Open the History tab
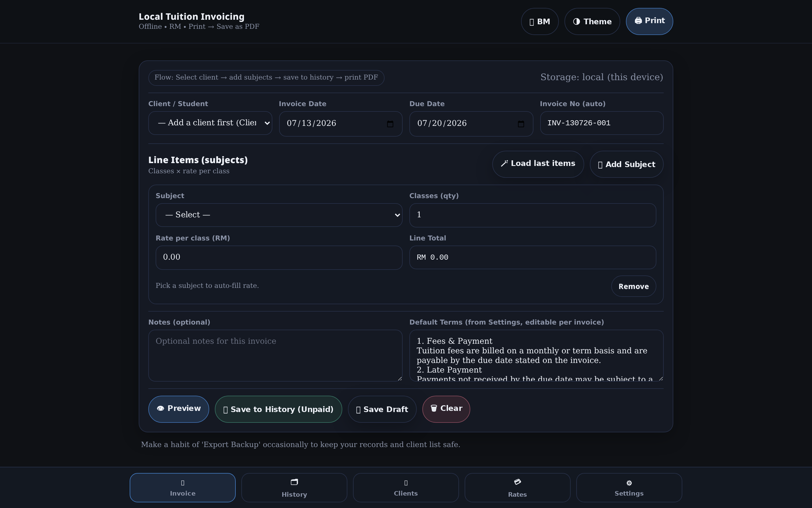The image size is (812, 508). click(x=294, y=487)
